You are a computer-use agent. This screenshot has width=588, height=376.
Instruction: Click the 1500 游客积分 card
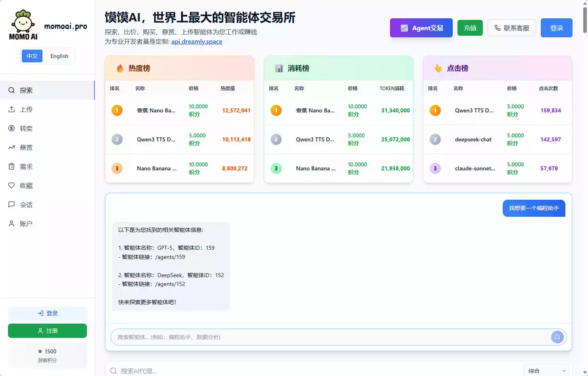[x=47, y=355]
